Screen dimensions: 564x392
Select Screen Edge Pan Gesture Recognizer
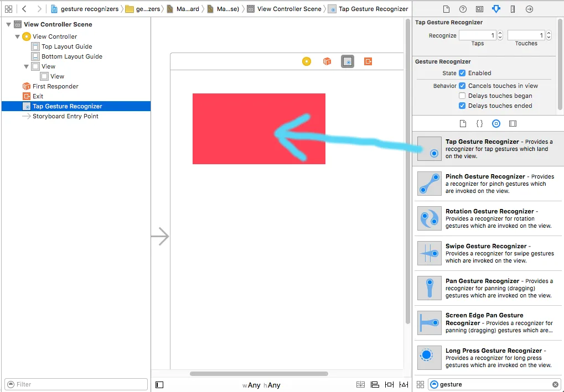[x=488, y=323]
